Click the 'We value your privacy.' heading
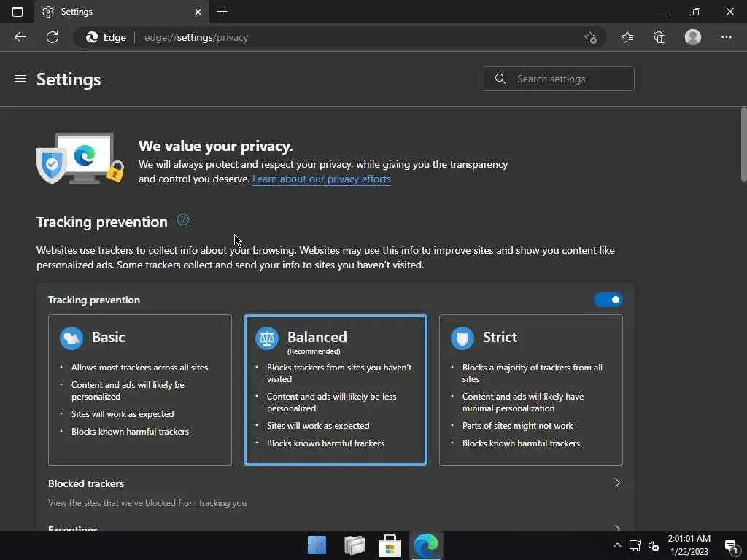This screenshot has height=560, width=747. pos(215,146)
